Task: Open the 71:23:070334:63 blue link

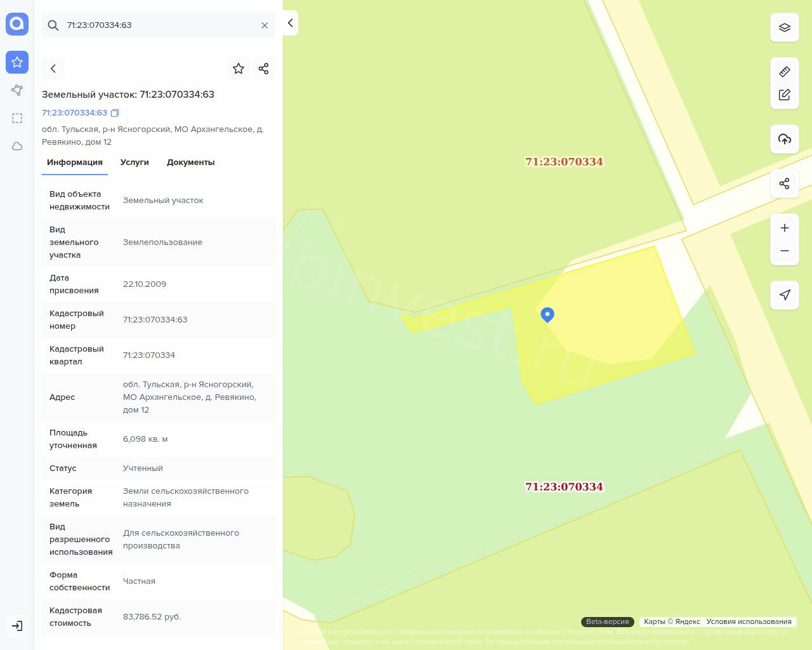Action: point(74,113)
